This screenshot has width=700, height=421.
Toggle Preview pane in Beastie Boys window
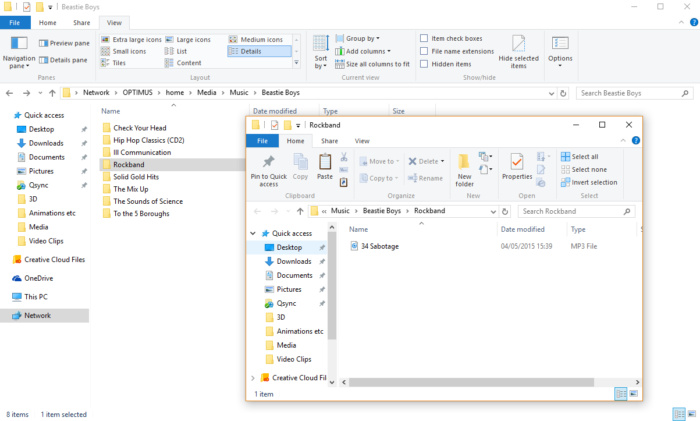tap(64, 43)
